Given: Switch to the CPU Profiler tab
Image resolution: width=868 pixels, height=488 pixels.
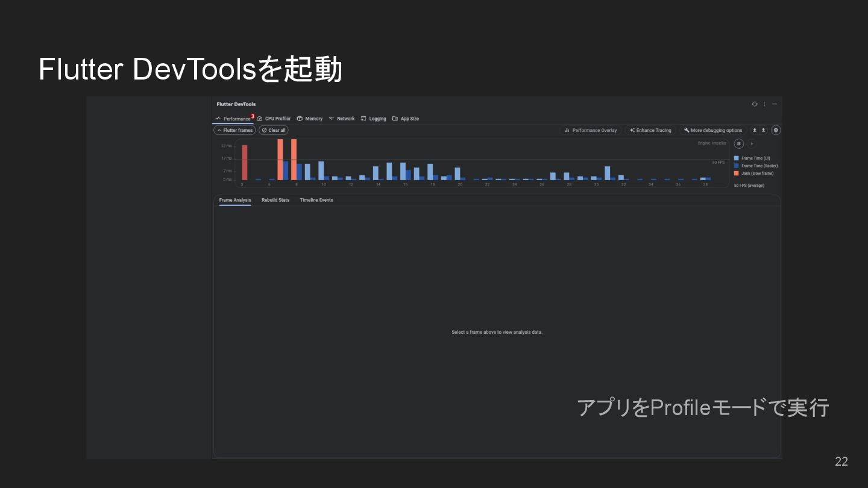Looking at the screenshot, I should pos(274,119).
